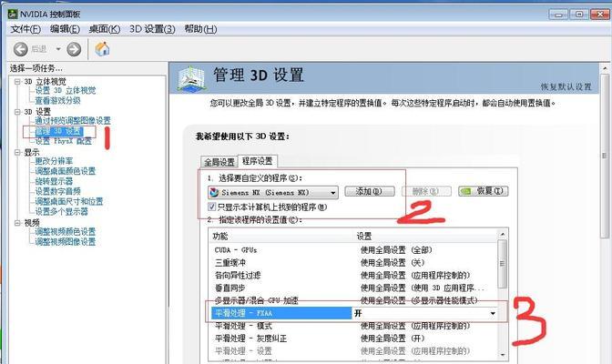
Task: Click settings list scrollbar down arrow
Action: [x=503, y=355]
